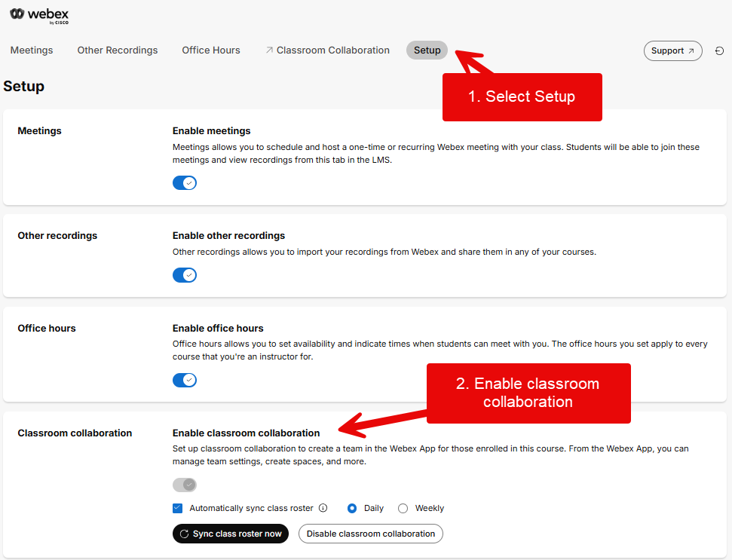Click the Setup page heading
This screenshot has height=560, width=732.
pyautogui.click(x=24, y=87)
